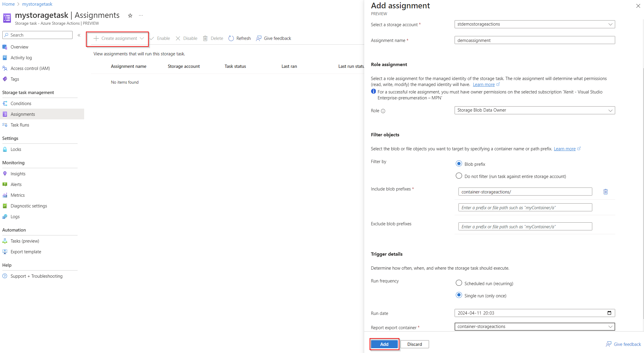The image size is (644, 353).
Task: Click Give feedback link in panel footer
Action: (x=623, y=344)
